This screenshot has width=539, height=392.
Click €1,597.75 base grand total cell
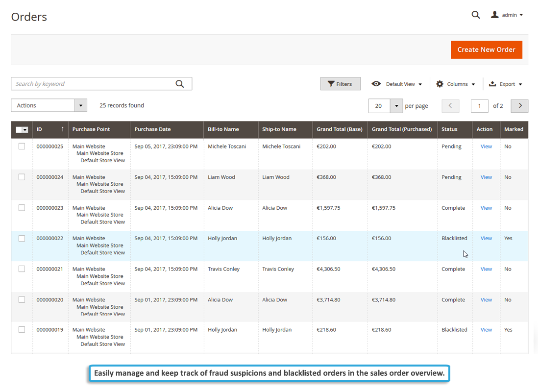328,208
